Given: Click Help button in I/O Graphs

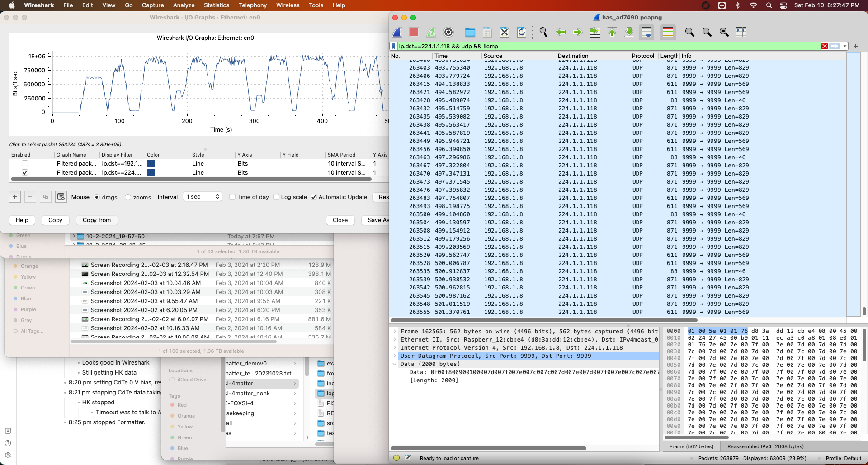Looking at the screenshot, I should point(22,220).
